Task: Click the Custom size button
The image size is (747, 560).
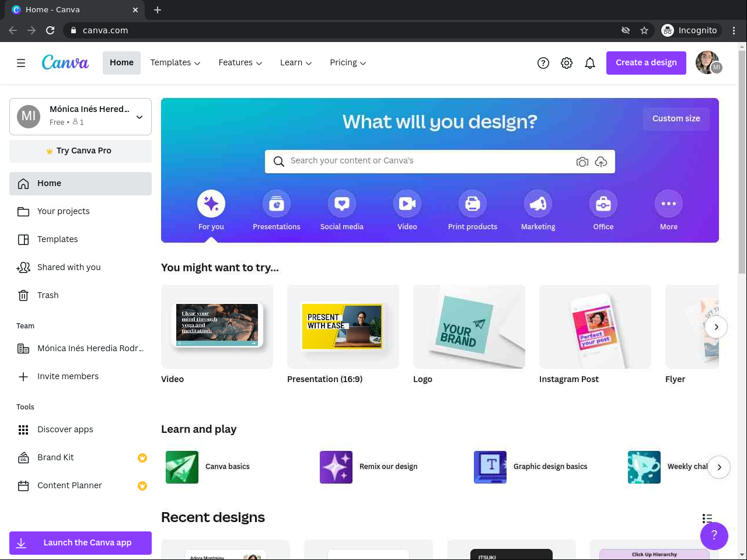Action: (676, 119)
